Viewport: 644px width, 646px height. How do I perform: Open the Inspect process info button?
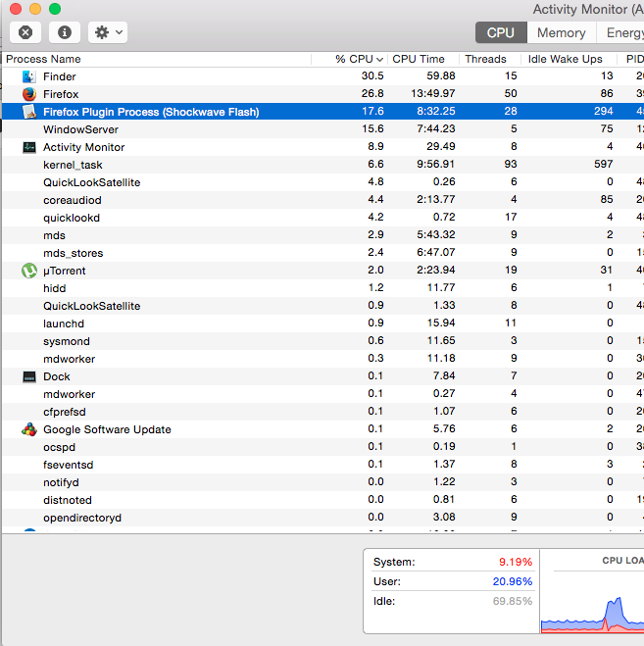pyautogui.click(x=65, y=32)
